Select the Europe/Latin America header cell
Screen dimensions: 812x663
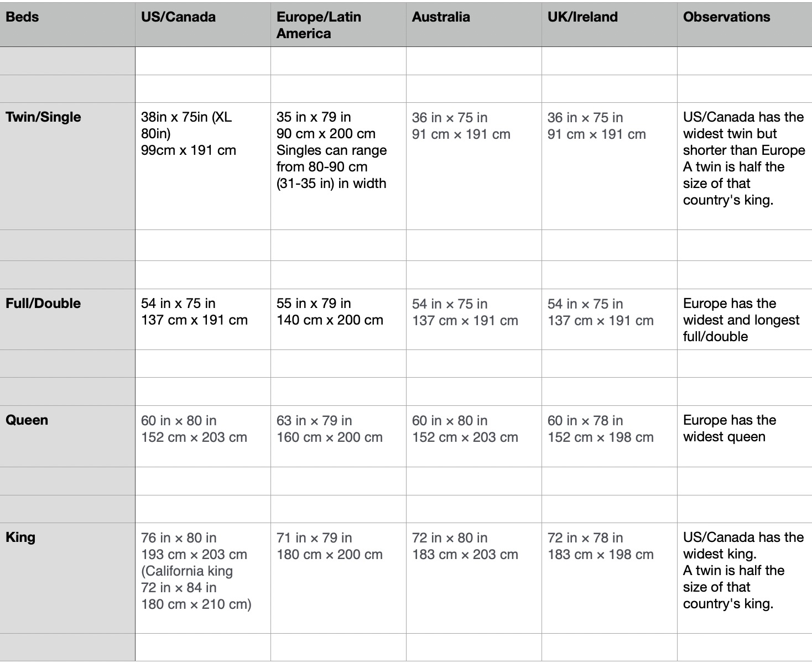[x=338, y=25]
